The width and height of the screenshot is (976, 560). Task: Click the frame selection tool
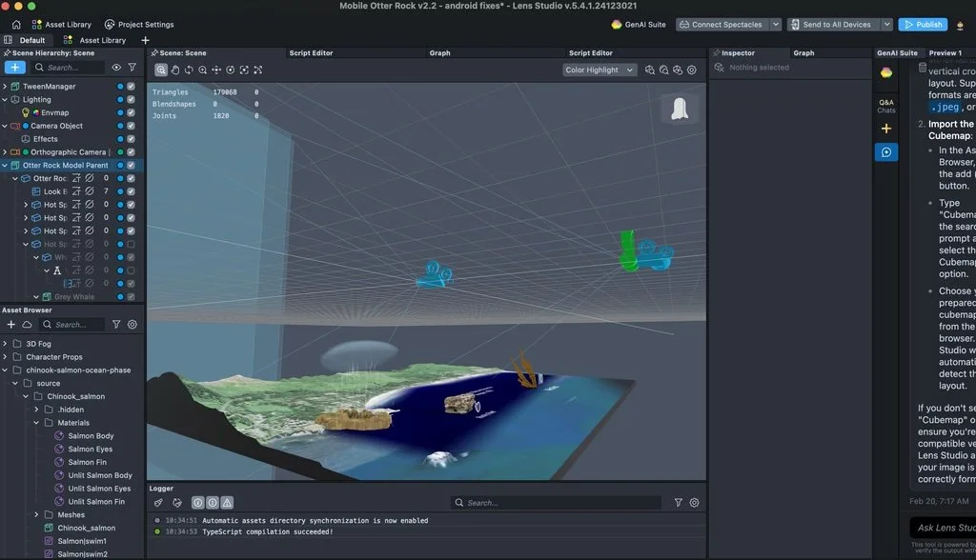244,70
